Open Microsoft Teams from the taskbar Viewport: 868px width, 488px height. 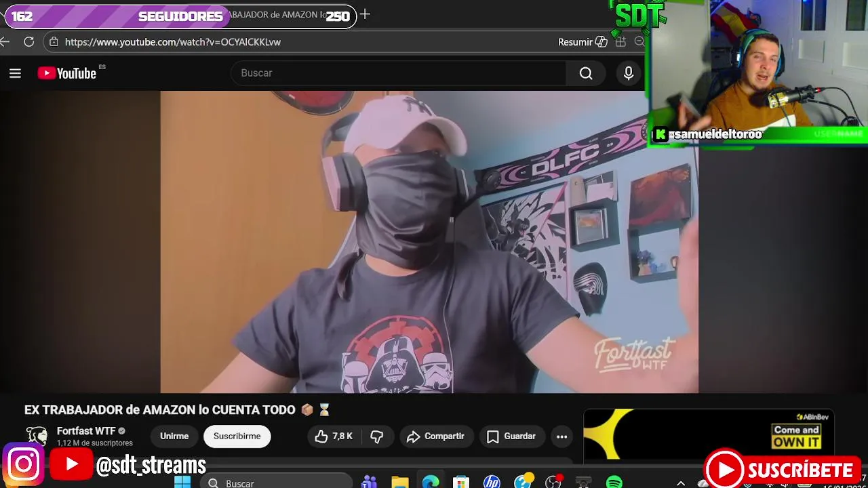[x=369, y=482]
